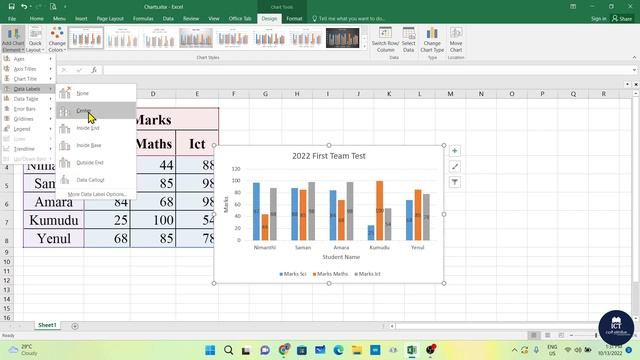Viewport: 640px width, 360px height.
Task: Switch to Page Break Preview view
Action: point(561,335)
